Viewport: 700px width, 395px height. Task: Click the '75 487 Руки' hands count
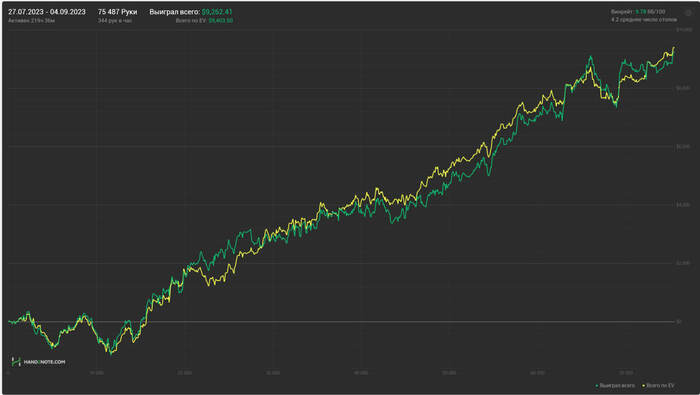point(117,12)
